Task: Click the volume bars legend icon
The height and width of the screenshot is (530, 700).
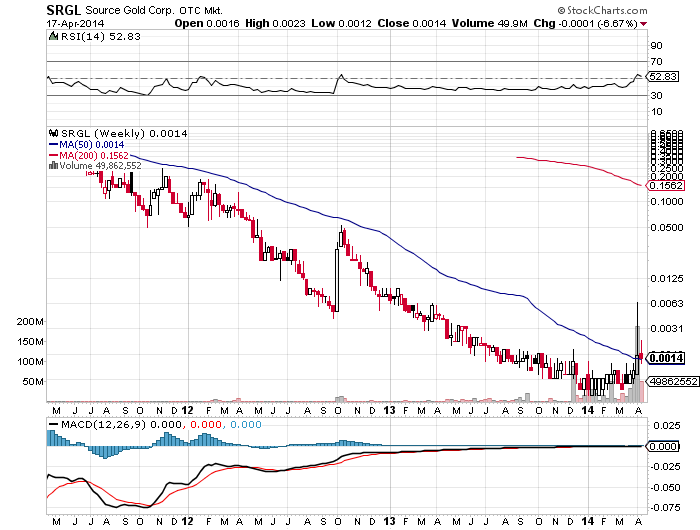Action: [x=52, y=166]
